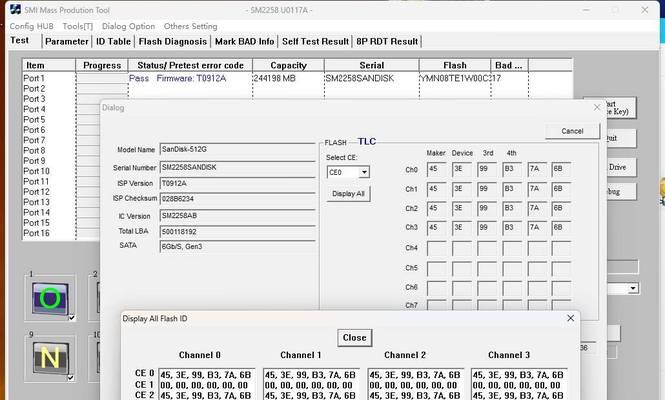This screenshot has height=400, width=665.
Task: Click the SATA field 6Gb/S, Gen3
Action: tap(237, 246)
